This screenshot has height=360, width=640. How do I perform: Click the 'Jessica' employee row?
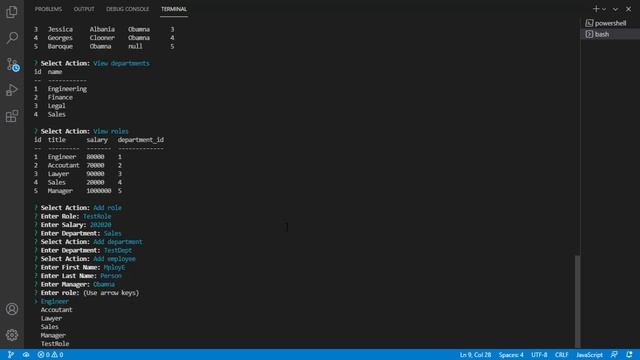(104, 29)
